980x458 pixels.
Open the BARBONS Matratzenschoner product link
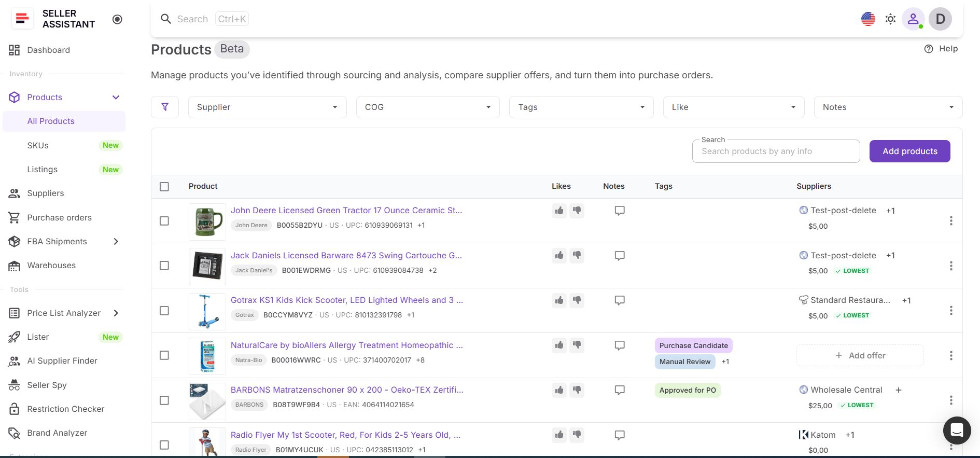[x=347, y=390]
